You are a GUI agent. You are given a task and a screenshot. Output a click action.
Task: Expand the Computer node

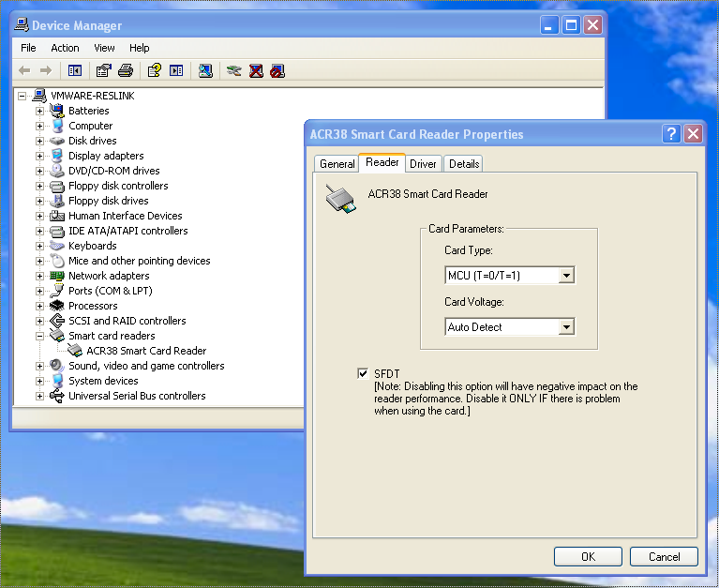40,126
